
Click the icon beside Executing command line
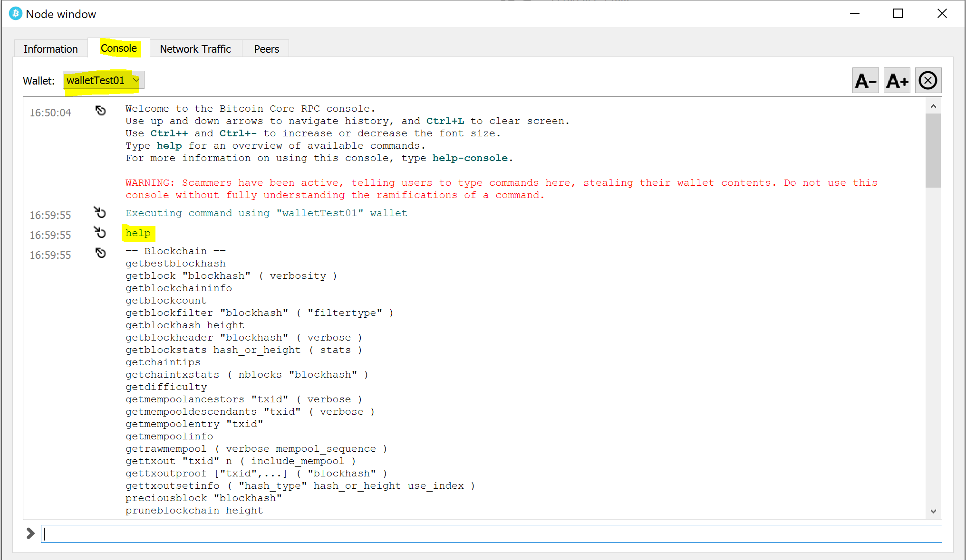[100, 212]
